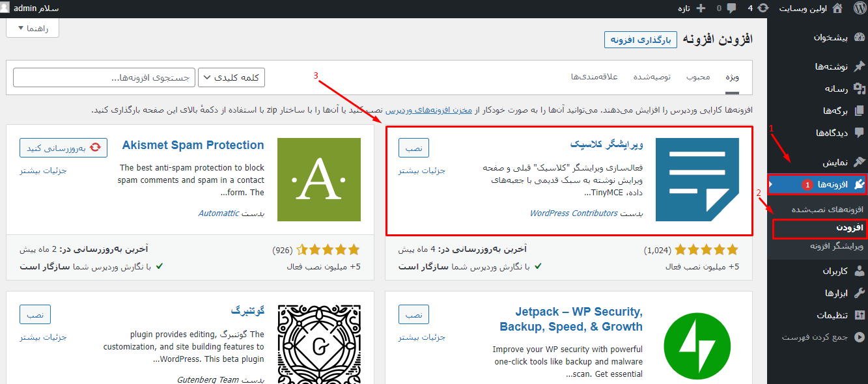Screen dimensions: 868x384
Task: Click the کاربران user icon
Action: pos(860,271)
